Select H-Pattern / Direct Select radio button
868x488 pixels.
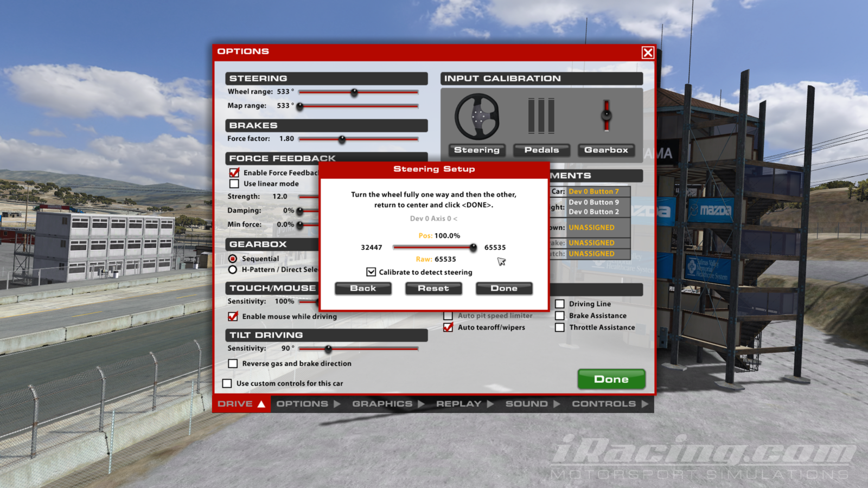233,269
